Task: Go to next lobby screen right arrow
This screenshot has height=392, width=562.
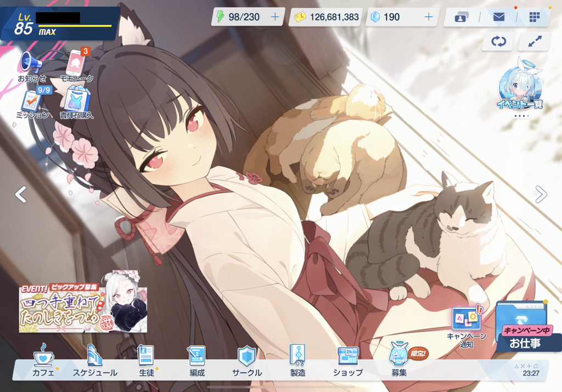Action: 541,195
